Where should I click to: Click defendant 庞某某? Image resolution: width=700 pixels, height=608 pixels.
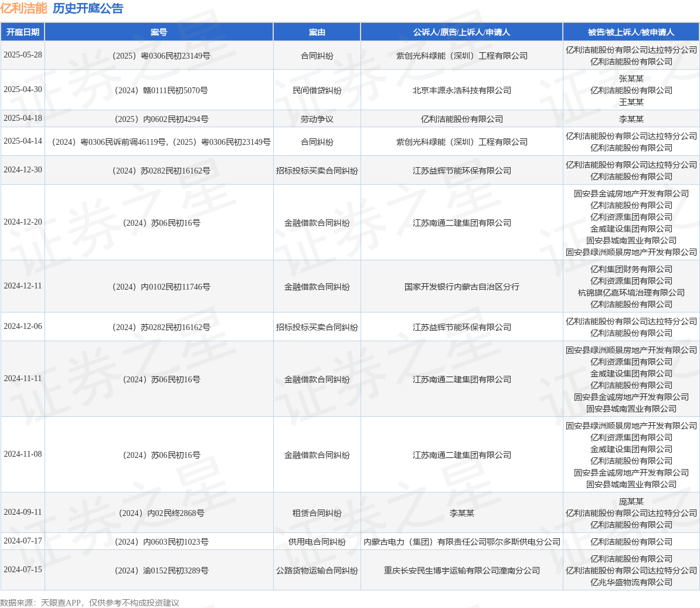pos(631,501)
